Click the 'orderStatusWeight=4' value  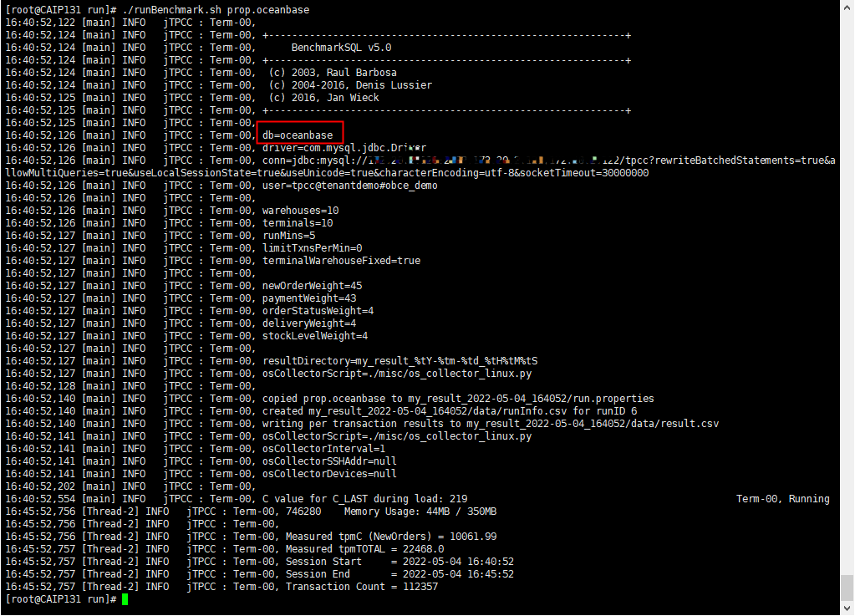click(x=318, y=311)
